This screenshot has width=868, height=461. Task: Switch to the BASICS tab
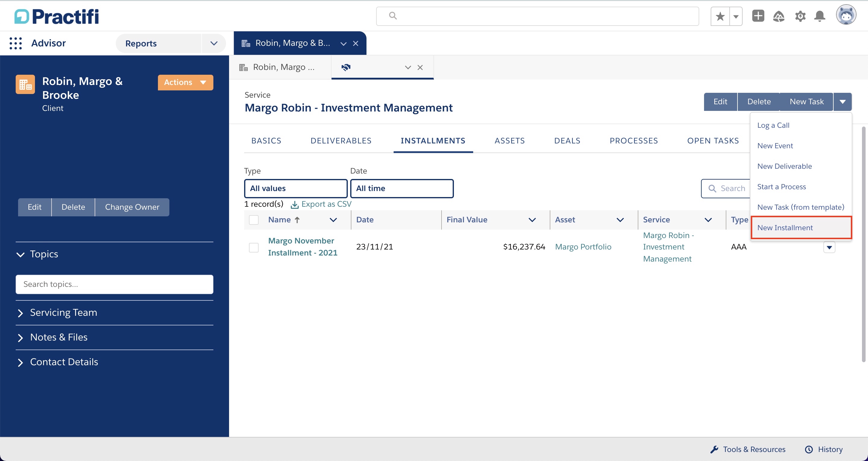(266, 140)
